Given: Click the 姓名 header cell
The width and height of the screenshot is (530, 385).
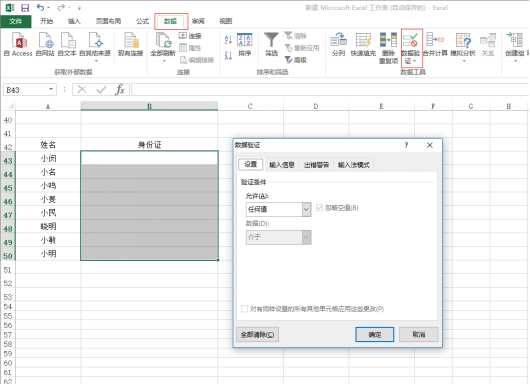Looking at the screenshot, I should pos(48,145).
